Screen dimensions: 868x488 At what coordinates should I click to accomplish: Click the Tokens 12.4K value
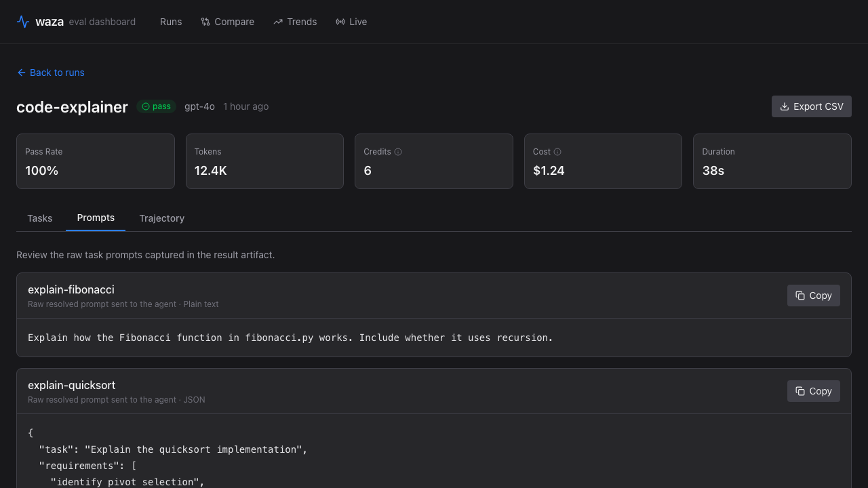pyautogui.click(x=211, y=171)
